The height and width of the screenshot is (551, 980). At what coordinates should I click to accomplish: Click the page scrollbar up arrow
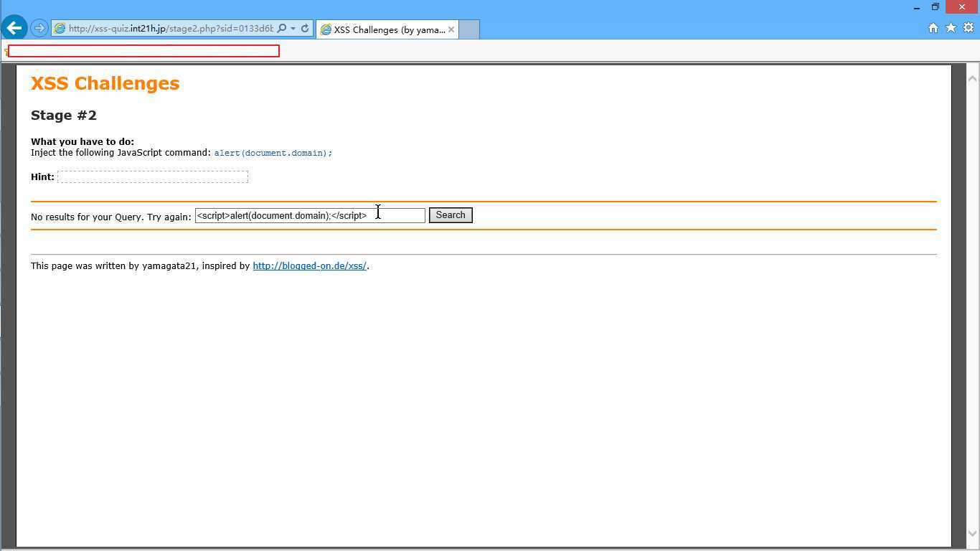[x=973, y=77]
